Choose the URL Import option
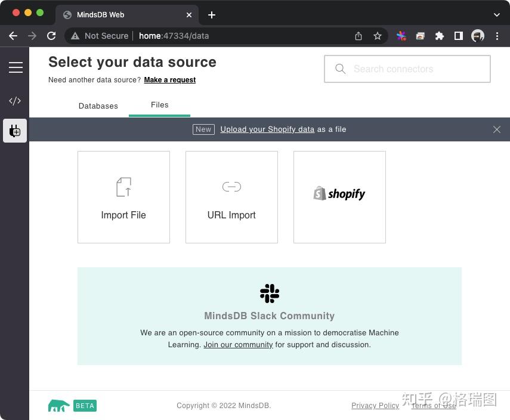The width and height of the screenshot is (510, 420). coord(231,197)
